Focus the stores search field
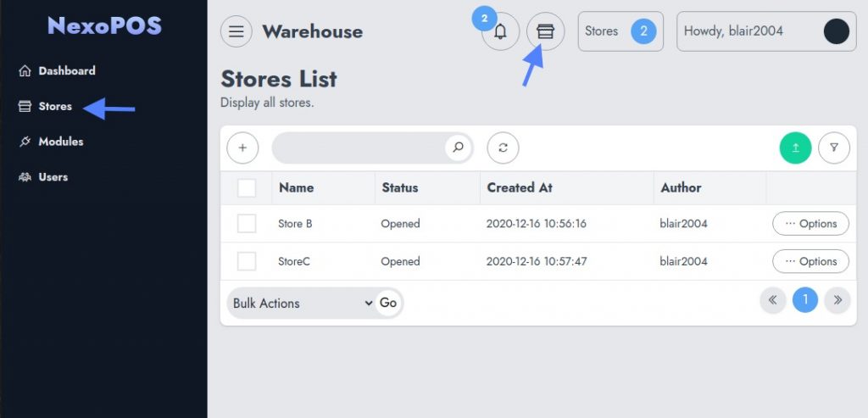The height and width of the screenshot is (418, 868). [x=359, y=148]
